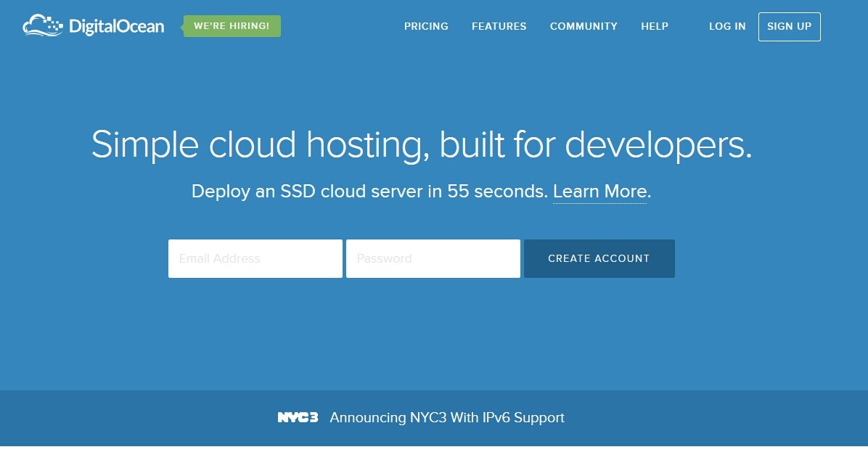Viewport: 868px width, 468px height.
Task: Click the Sign Up button
Action: tap(790, 27)
